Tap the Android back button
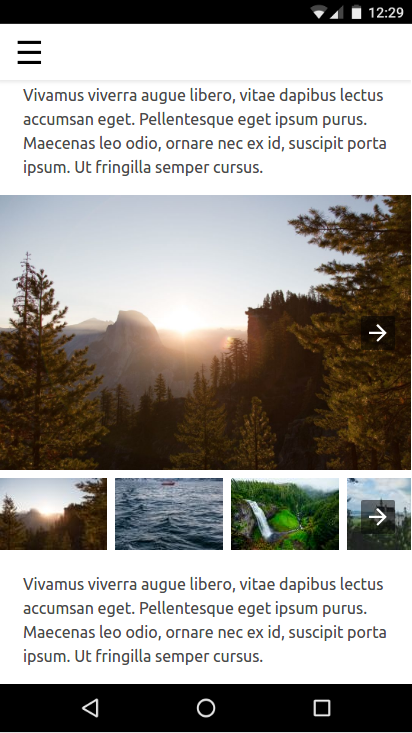The width and height of the screenshot is (412, 733). point(90,708)
